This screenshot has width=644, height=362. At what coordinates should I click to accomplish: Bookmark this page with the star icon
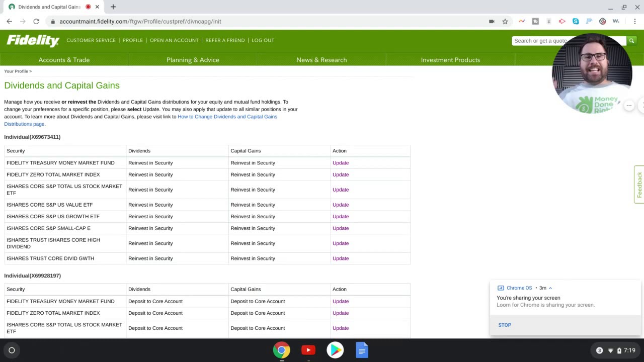click(505, 22)
